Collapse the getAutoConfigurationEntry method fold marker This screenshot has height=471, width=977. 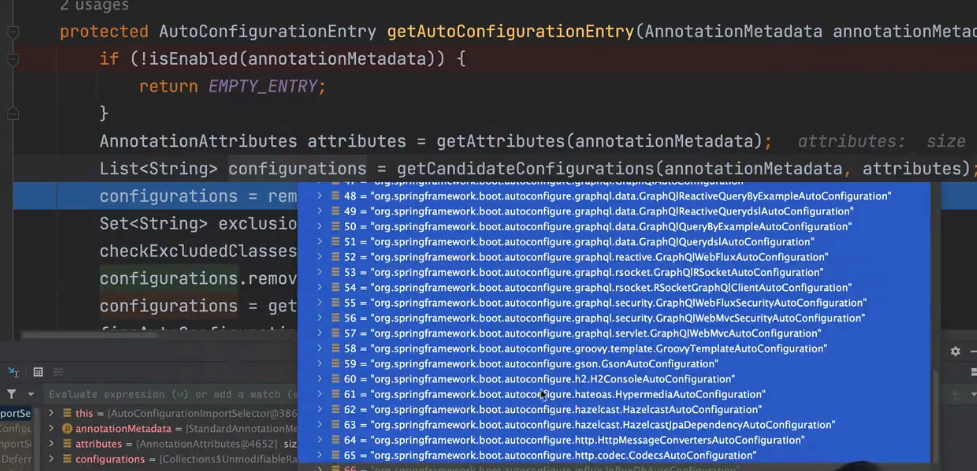click(13, 31)
